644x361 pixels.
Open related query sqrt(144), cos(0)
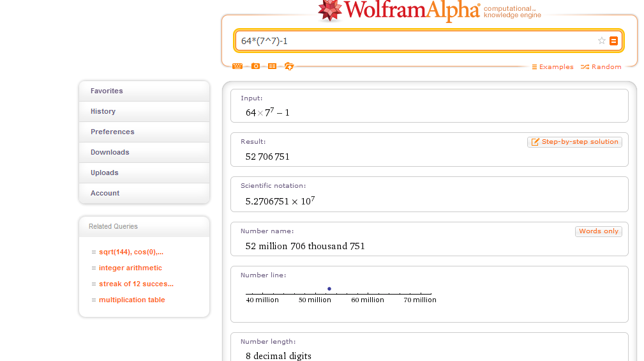pos(131,252)
